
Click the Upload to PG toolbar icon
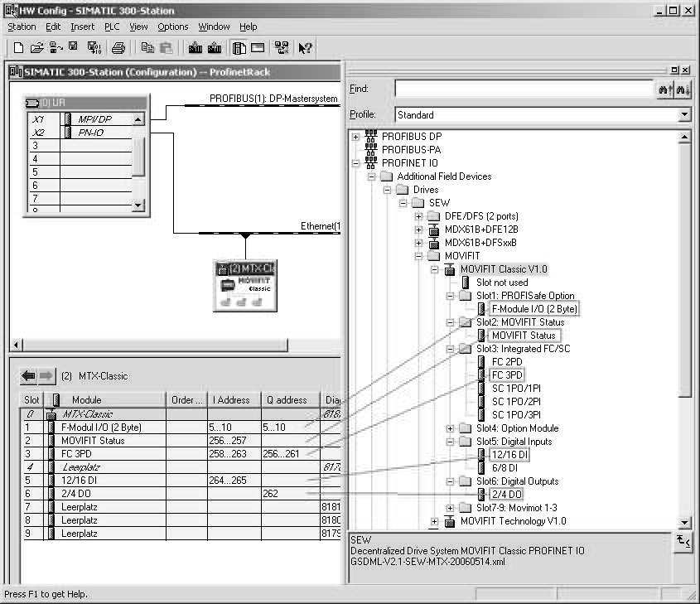coord(215,47)
